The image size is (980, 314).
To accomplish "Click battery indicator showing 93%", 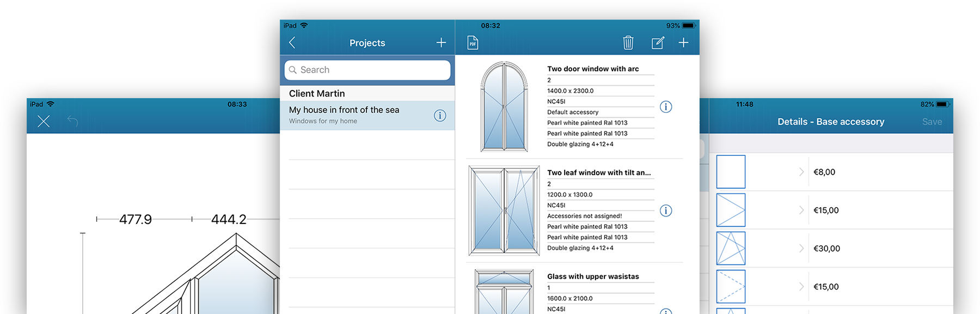I will pyautogui.click(x=681, y=26).
